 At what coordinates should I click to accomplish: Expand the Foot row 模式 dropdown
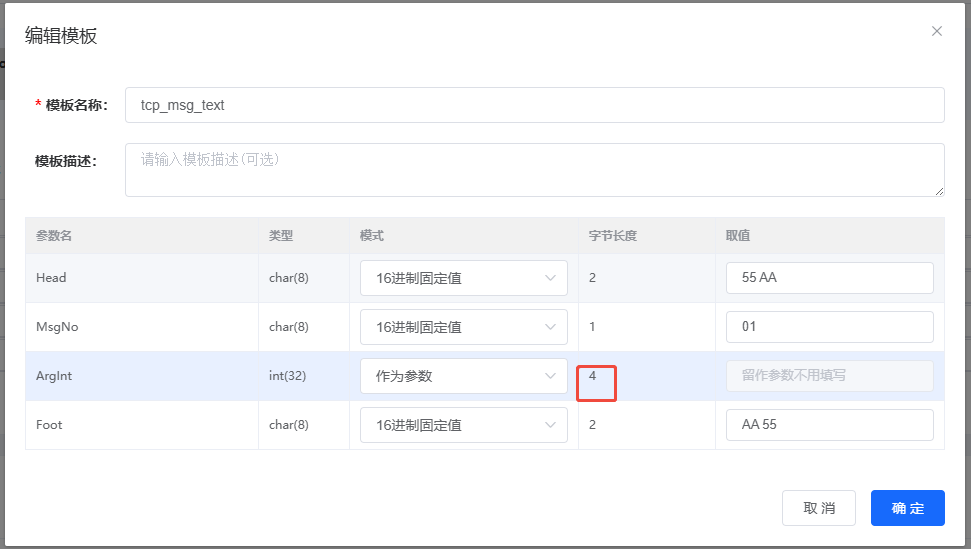[x=463, y=425]
